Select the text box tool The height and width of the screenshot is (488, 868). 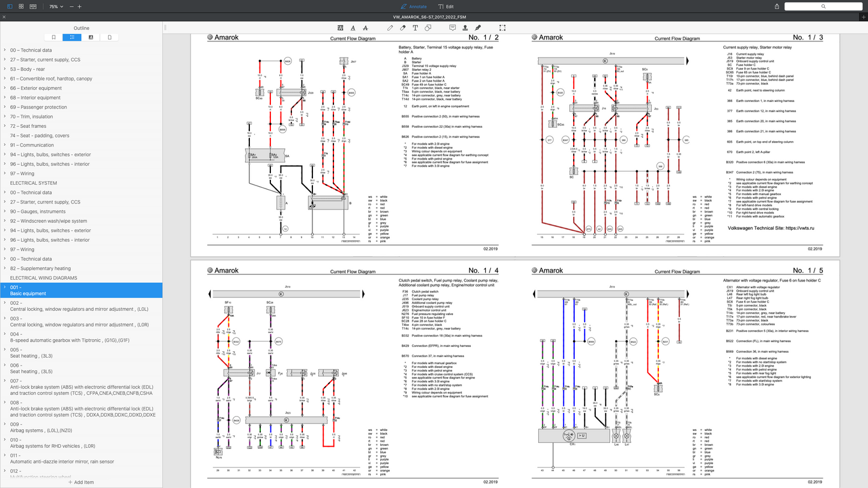click(x=415, y=28)
